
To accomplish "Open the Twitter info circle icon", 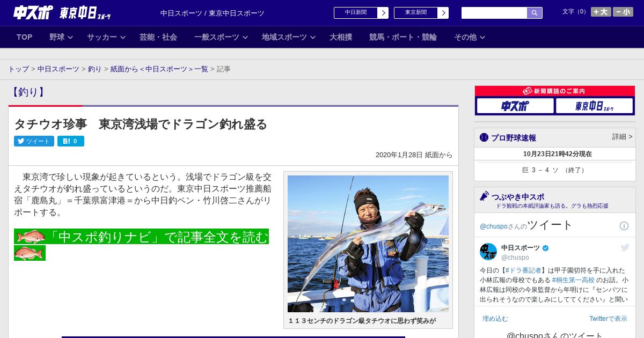I will click(x=624, y=226).
